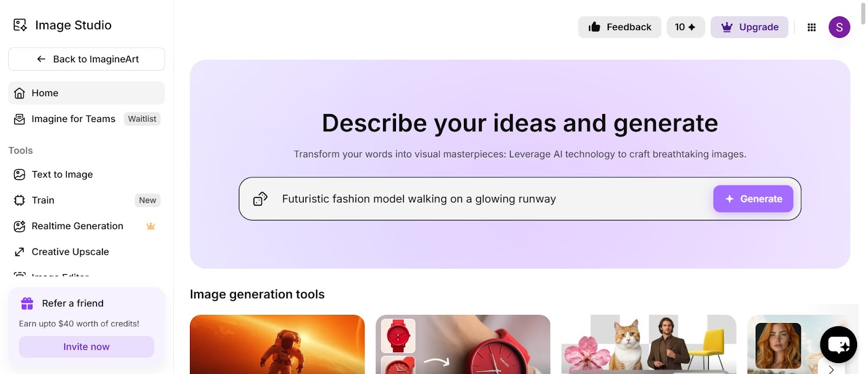868x374 pixels.
Task: Open the S profile avatar
Action: click(839, 27)
